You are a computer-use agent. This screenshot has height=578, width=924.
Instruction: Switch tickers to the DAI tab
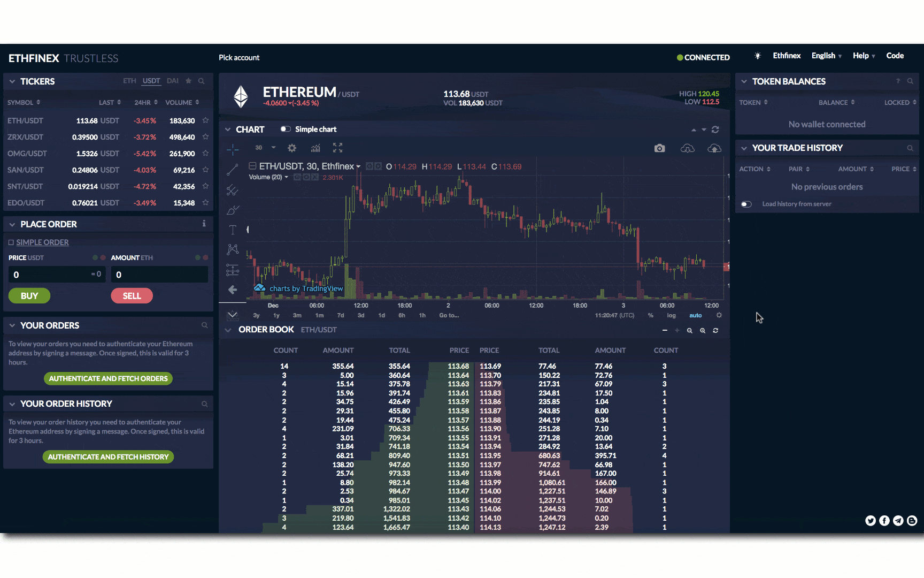pyautogui.click(x=172, y=81)
